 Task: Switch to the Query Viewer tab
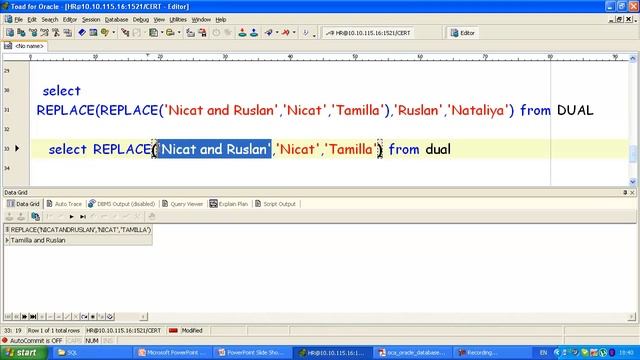pos(182,204)
